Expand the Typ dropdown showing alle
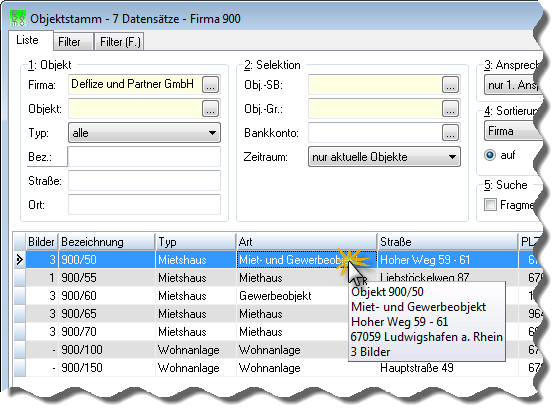560x414 pixels. pos(144,133)
